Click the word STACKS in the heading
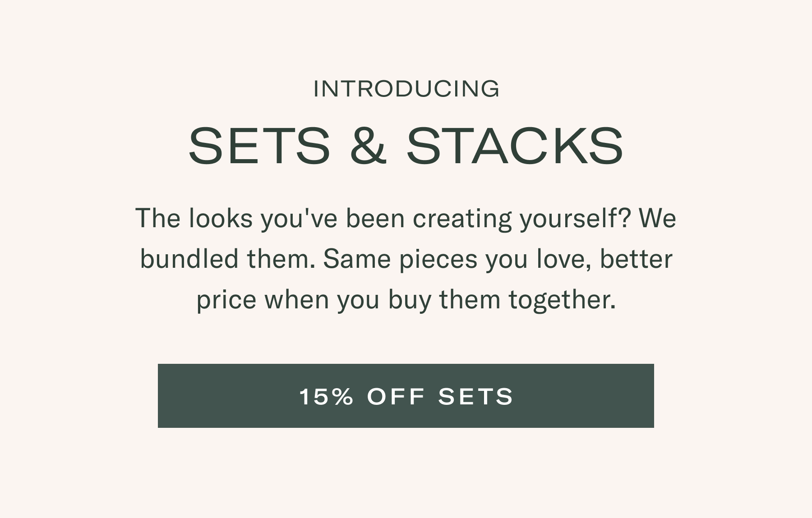The image size is (812, 518). [515, 146]
